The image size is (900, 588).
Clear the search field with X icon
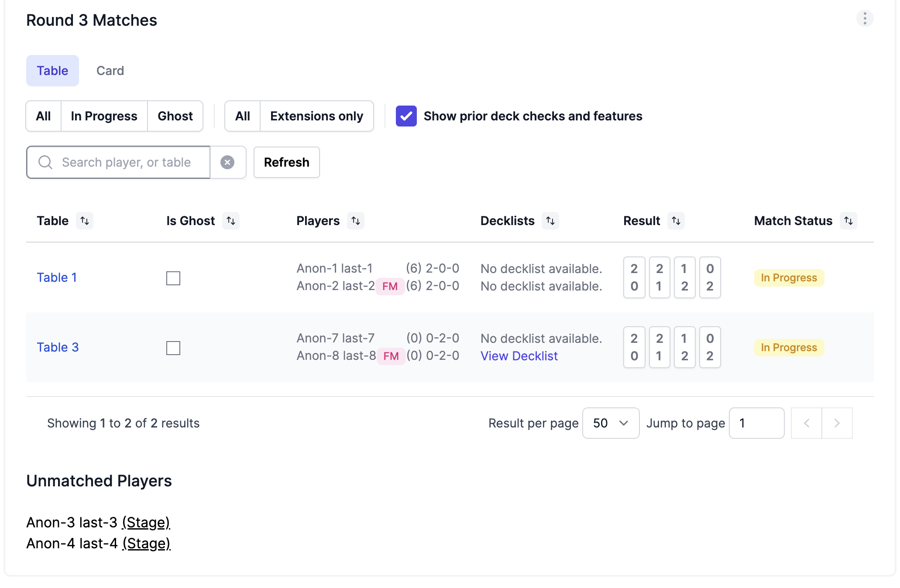point(227,162)
